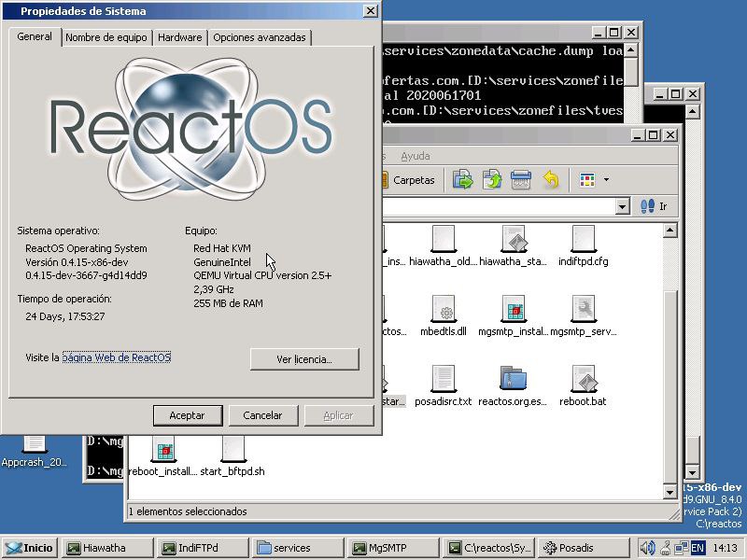Click scroll-down arrow of the rearmost console window
This screenshot has width=747, height=560.
pyautogui.click(x=692, y=473)
